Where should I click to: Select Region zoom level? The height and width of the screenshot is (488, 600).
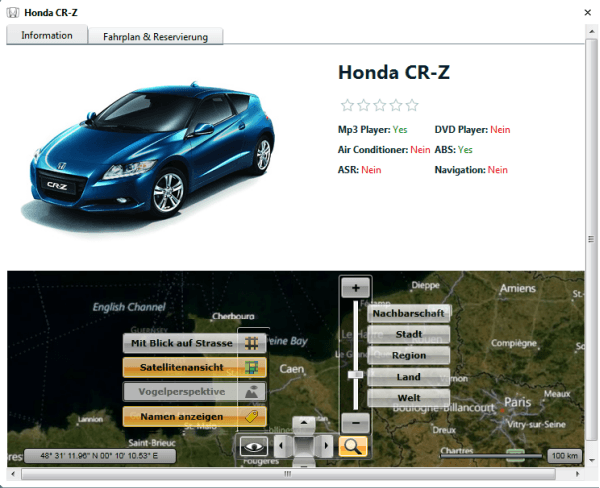408,356
